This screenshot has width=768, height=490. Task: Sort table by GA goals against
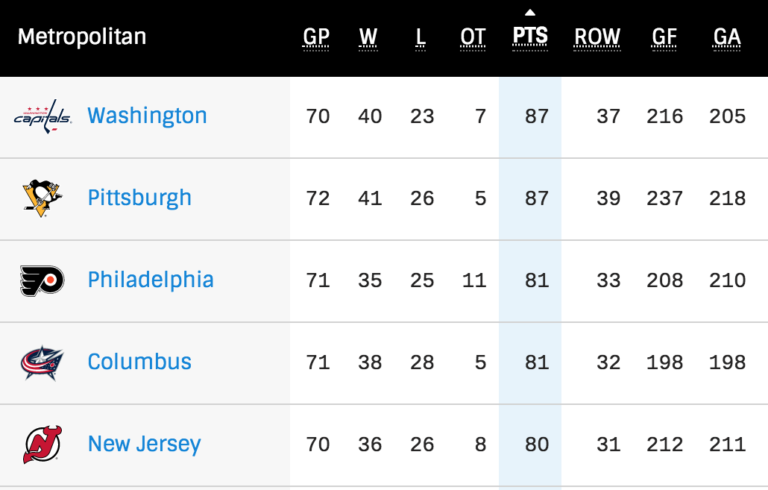click(x=727, y=38)
